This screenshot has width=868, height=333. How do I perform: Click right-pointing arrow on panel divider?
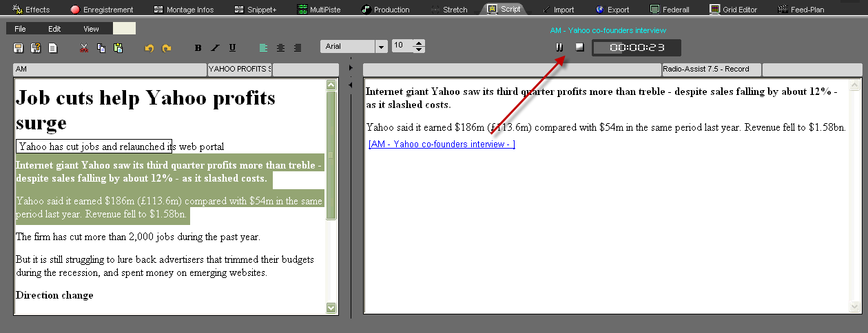tap(351, 68)
